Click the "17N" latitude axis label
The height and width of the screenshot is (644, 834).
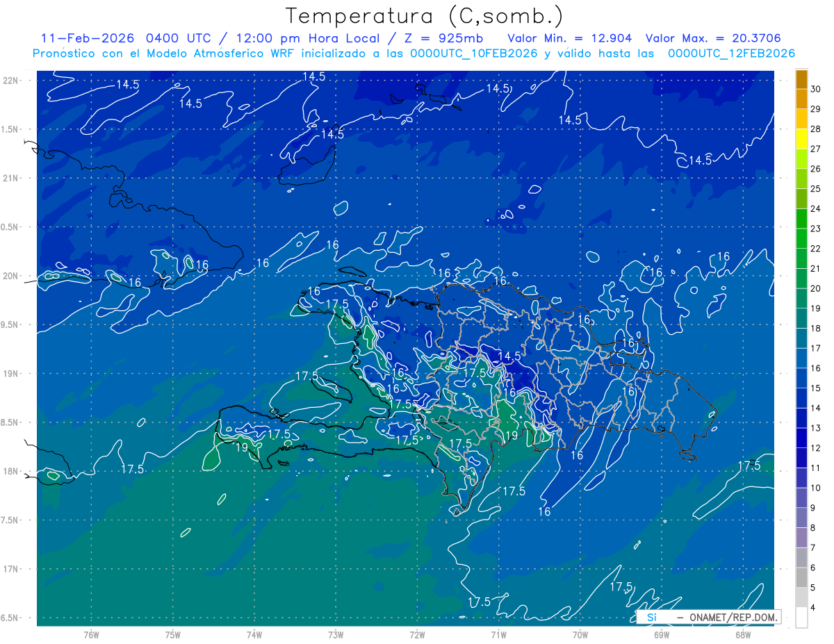(12, 569)
